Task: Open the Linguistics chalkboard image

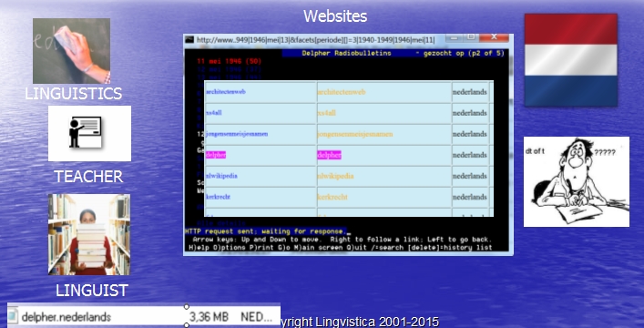Action: 71,51
